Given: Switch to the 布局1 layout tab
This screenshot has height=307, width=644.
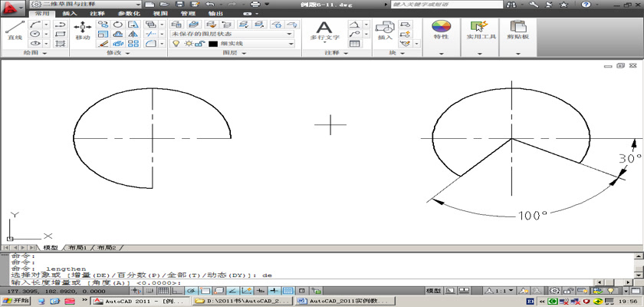Looking at the screenshot, I should tap(74, 249).
